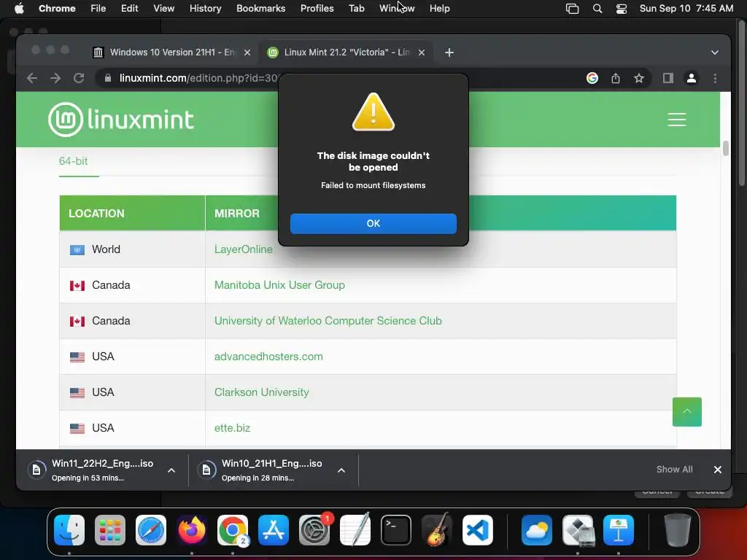Screen dimensions: 747x560
Task: Launch Safari from the Dock
Action: (x=151, y=529)
